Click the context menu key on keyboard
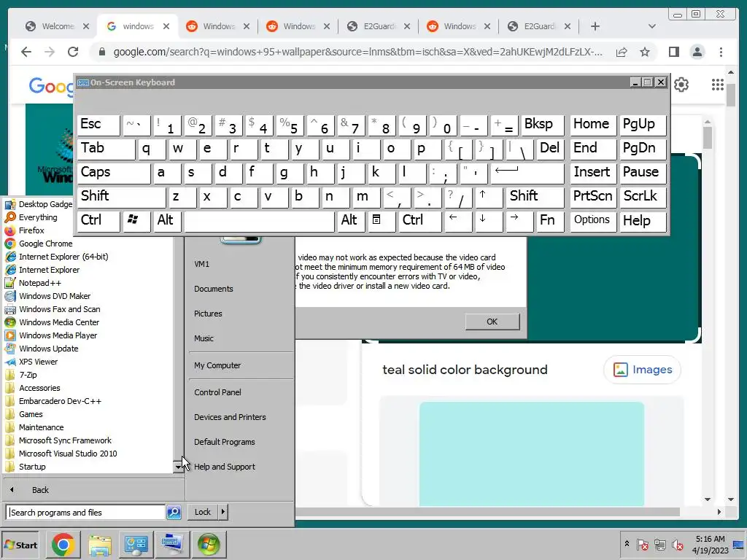The image size is (747, 560). pos(382,220)
